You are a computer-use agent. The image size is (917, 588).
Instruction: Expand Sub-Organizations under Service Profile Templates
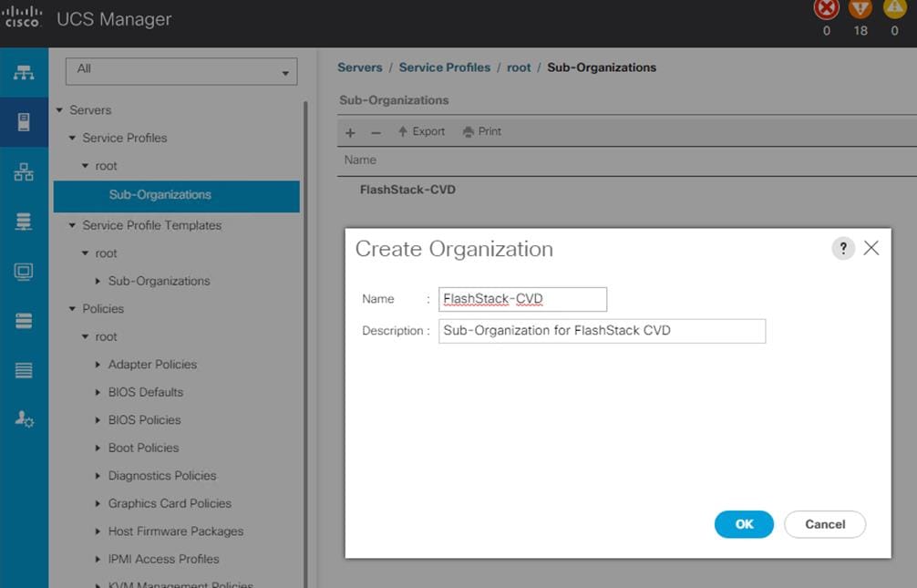click(98, 282)
